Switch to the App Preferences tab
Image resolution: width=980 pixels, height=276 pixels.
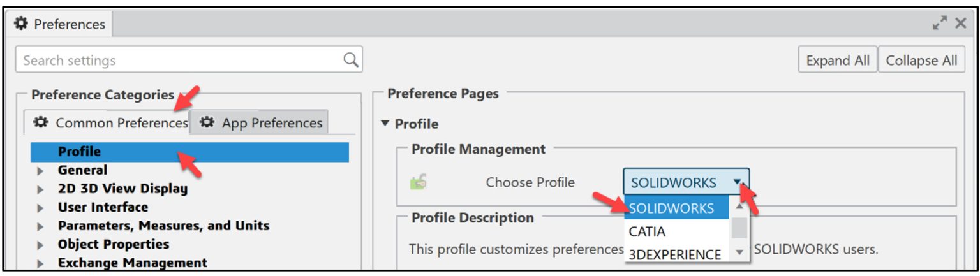click(260, 123)
